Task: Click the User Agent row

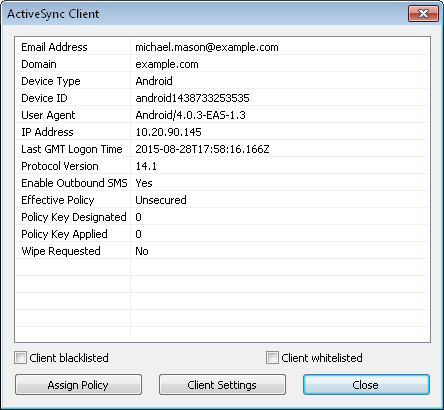Action: click(222, 115)
